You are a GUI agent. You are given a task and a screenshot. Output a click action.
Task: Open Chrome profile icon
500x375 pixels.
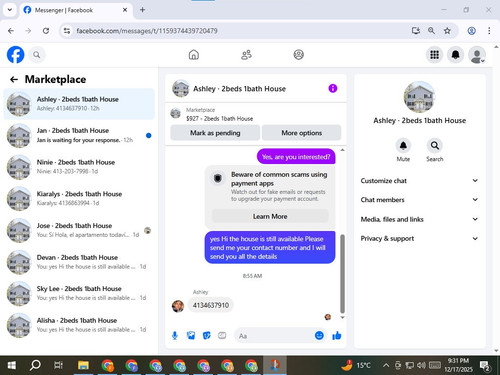tap(471, 31)
